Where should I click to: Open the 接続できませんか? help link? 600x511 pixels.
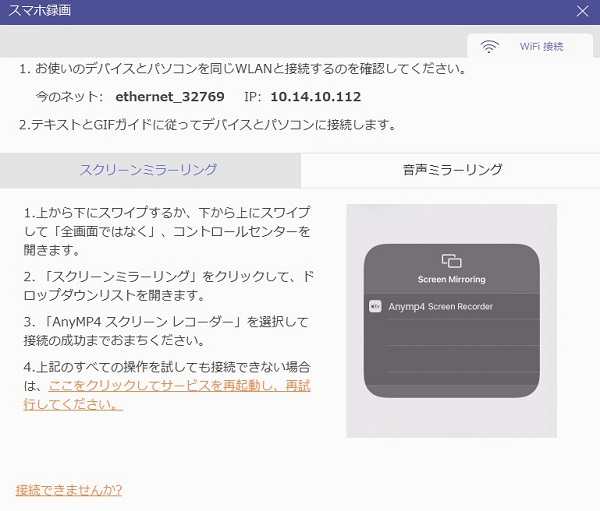(x=69, y=490)
